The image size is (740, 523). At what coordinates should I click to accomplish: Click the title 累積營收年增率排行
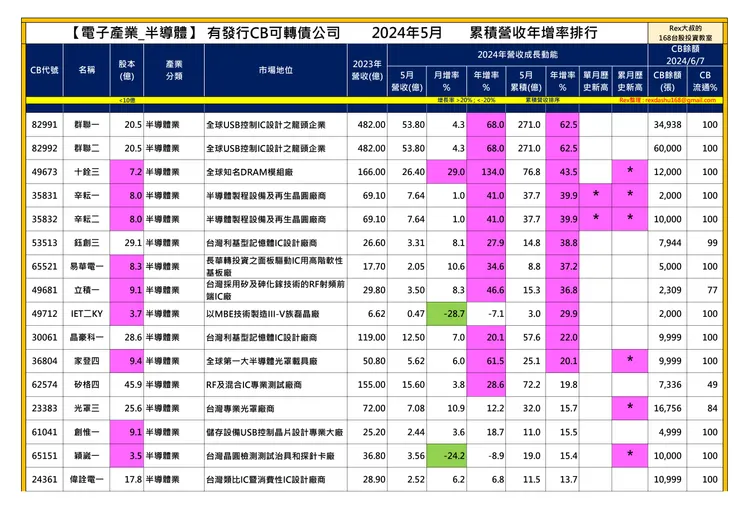533,33
